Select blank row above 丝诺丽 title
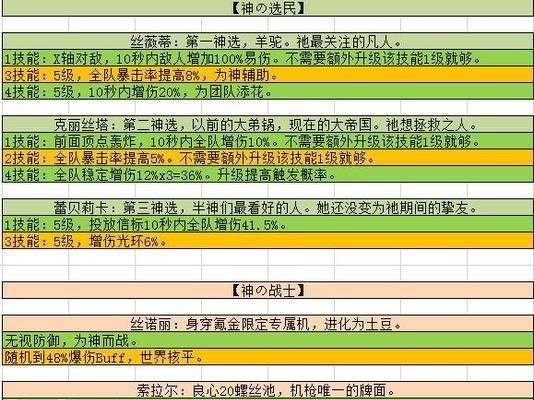534x400 pixels. point(268,307)
